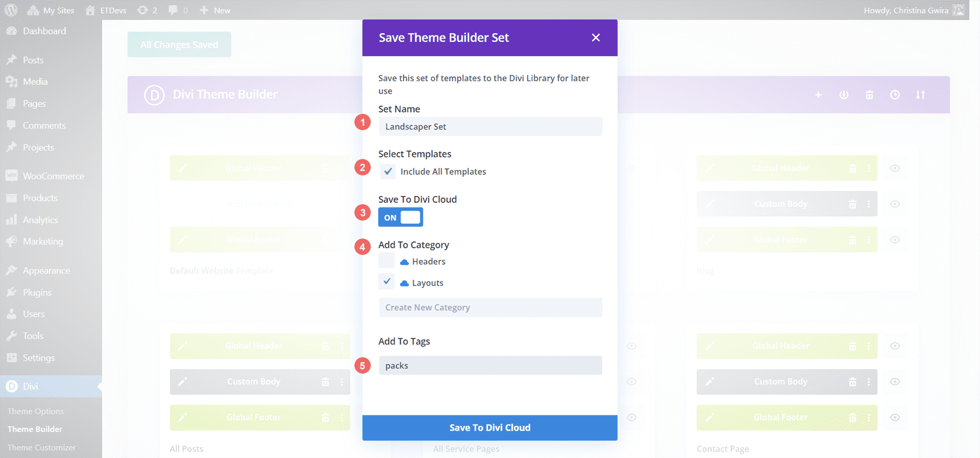Turn off Save To Divi Cloud

point(401,217)
